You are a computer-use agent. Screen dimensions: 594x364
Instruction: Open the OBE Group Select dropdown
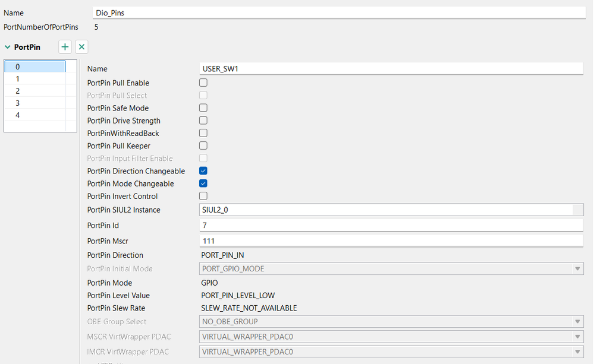[579, 322]
